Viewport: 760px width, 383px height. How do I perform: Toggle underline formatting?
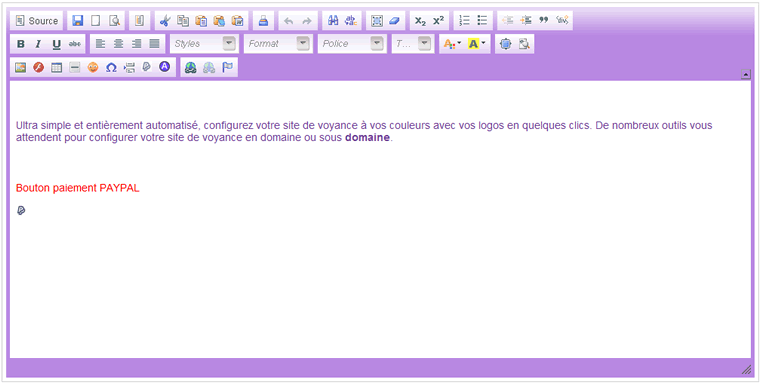click(57, 44)
